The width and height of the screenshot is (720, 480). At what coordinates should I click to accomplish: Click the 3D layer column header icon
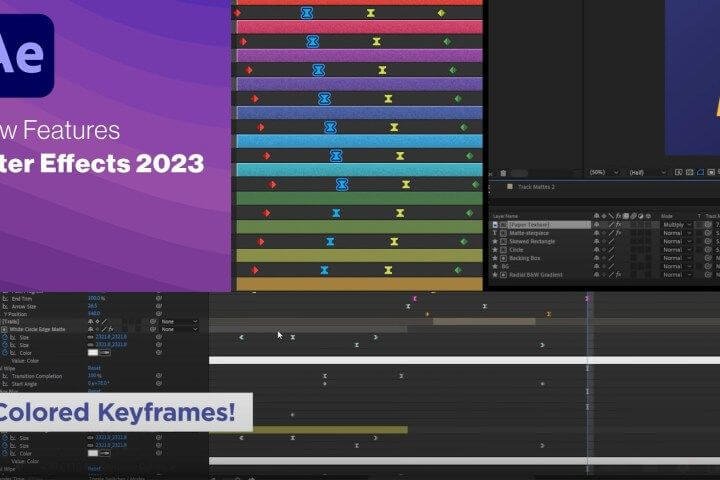[648, 216]
